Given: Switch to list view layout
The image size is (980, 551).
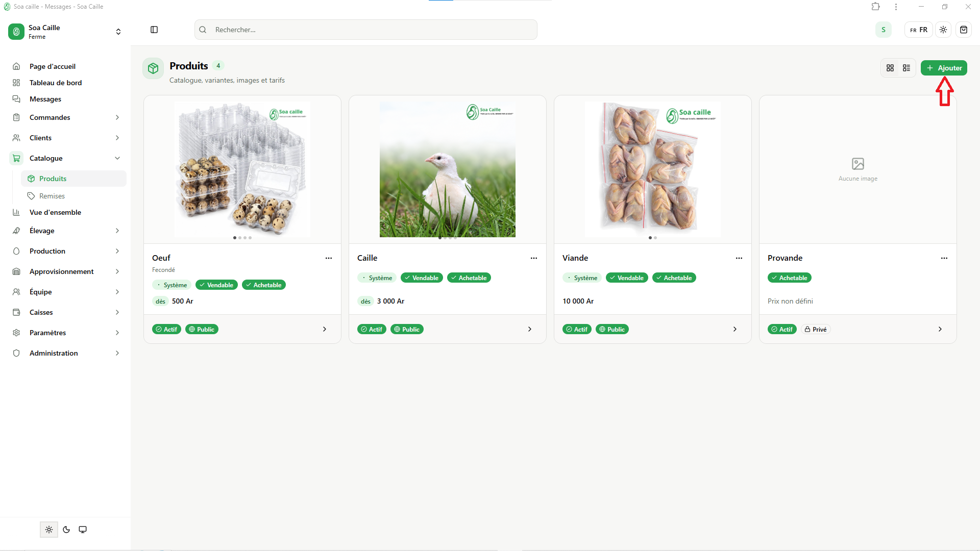Looking at the screenshot, I should tap(906, 68).
